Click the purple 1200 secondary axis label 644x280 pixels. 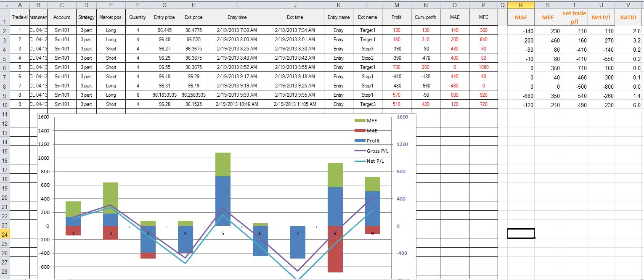coord(402,144)
